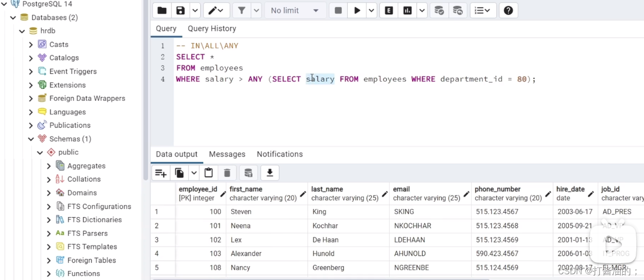Screen dimensions: 644x280
Task: Select the cell containing Kochhar
Action: click(349, 226)
